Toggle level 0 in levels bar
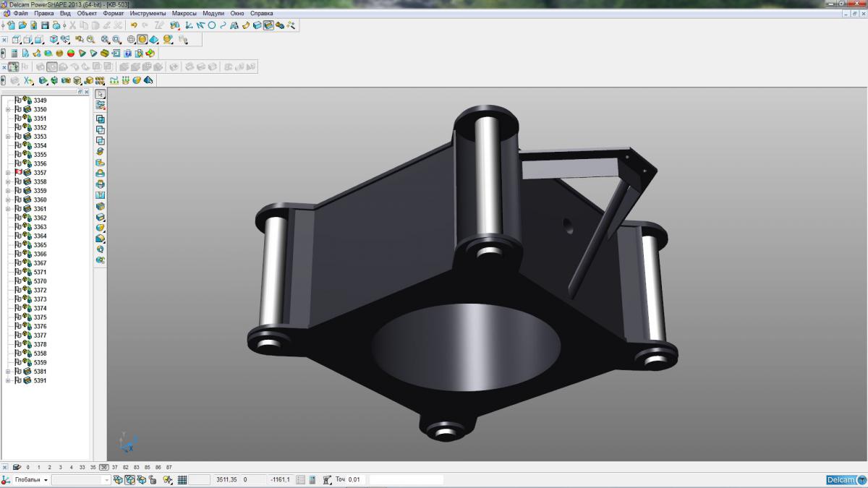868x488 pixels. pos(27,468)
